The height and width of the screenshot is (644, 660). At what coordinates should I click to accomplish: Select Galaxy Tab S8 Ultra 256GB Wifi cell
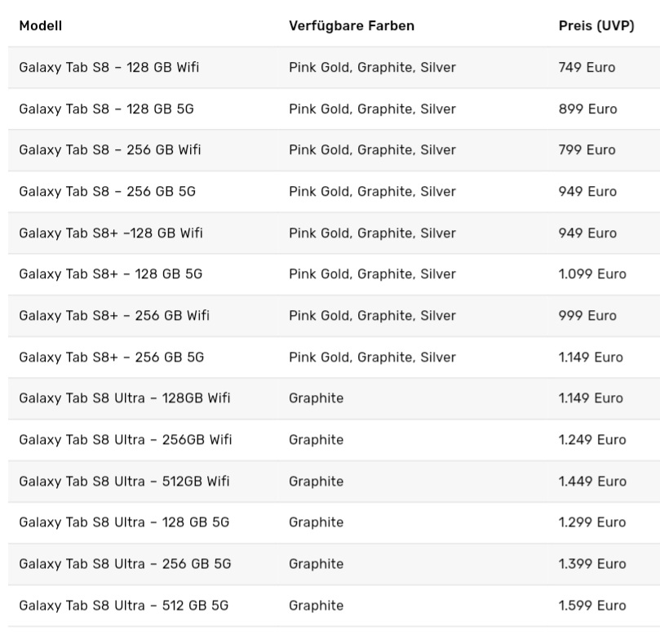click(x=126, y=440)
